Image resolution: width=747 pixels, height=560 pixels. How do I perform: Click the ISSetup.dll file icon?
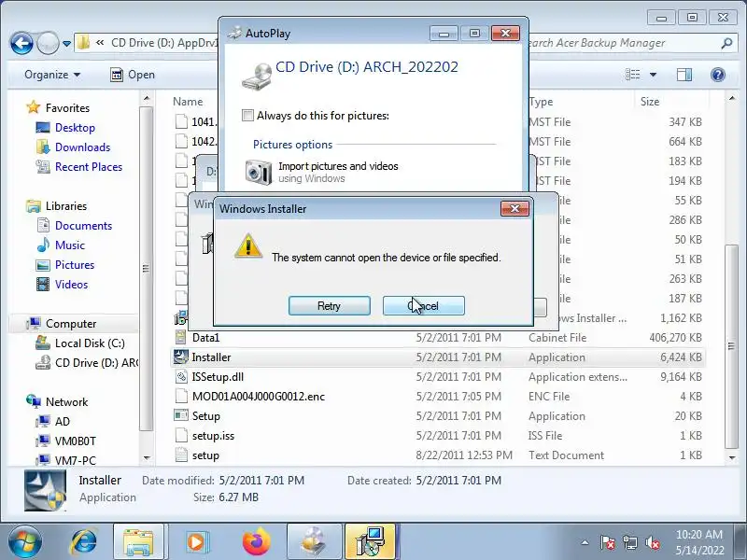point(181,377)
